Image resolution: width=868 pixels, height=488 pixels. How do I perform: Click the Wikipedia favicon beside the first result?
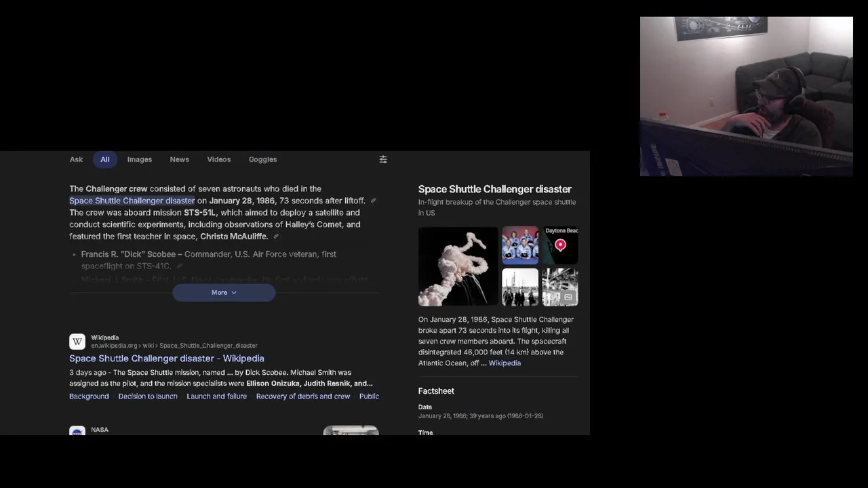(x=77, y=342)
